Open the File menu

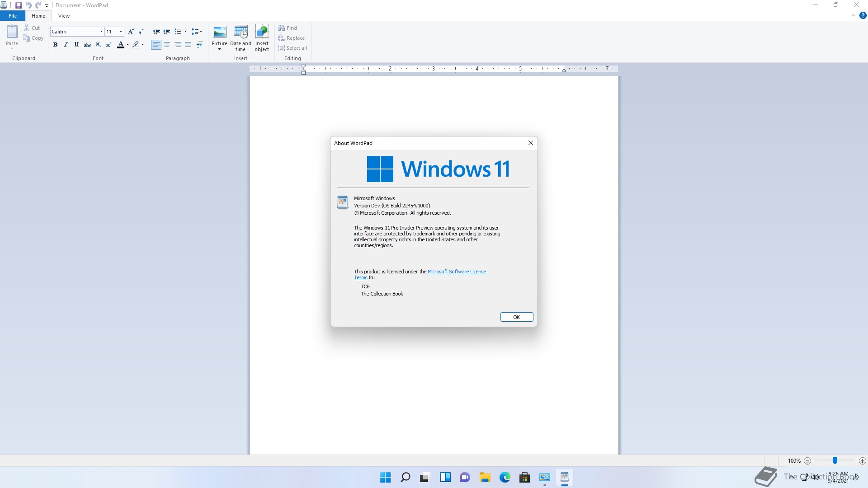tap(13, 16)
